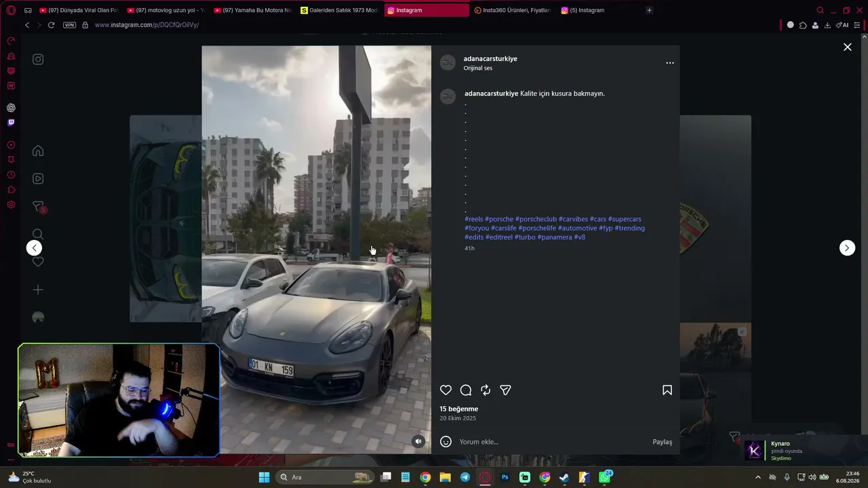Click the Paylaş post button
Image resolution: width=868 pixels, height=488 pixels.
[x=663, y=442]
